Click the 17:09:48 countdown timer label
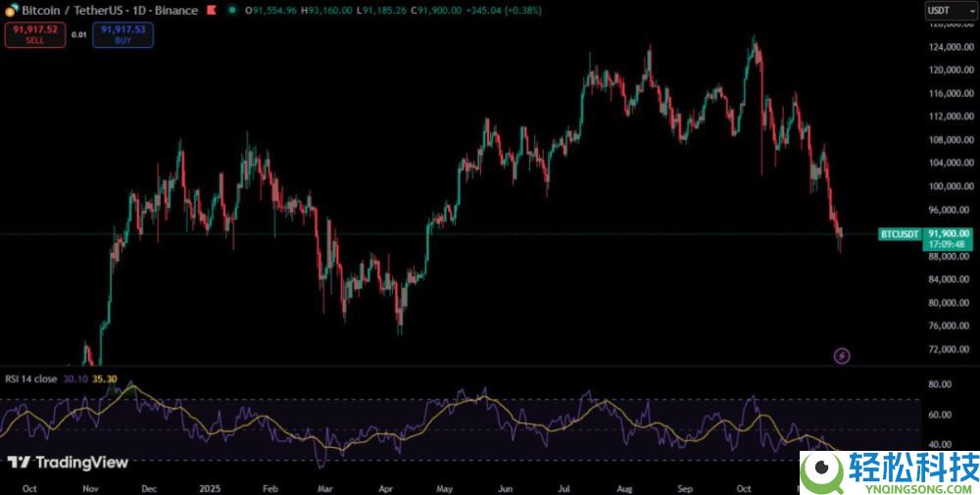980x495 pixels. tap(949, 244)
